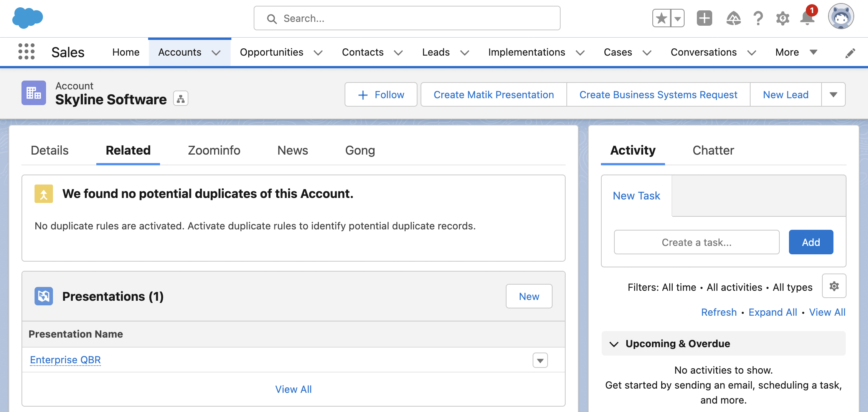
Task: Click the Presentations list icon
Action: click(44, 296)
